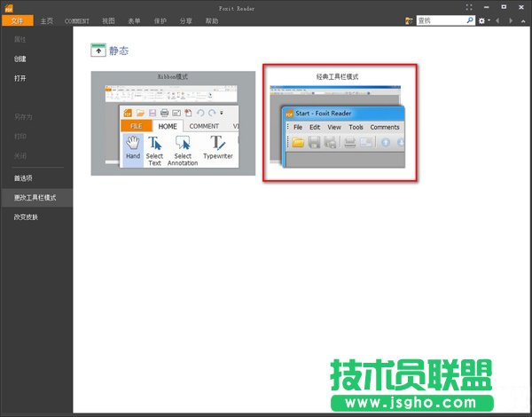532x417 pixels.
Task: Open the COMMENT ribbon tab
Action: [76, 21]
